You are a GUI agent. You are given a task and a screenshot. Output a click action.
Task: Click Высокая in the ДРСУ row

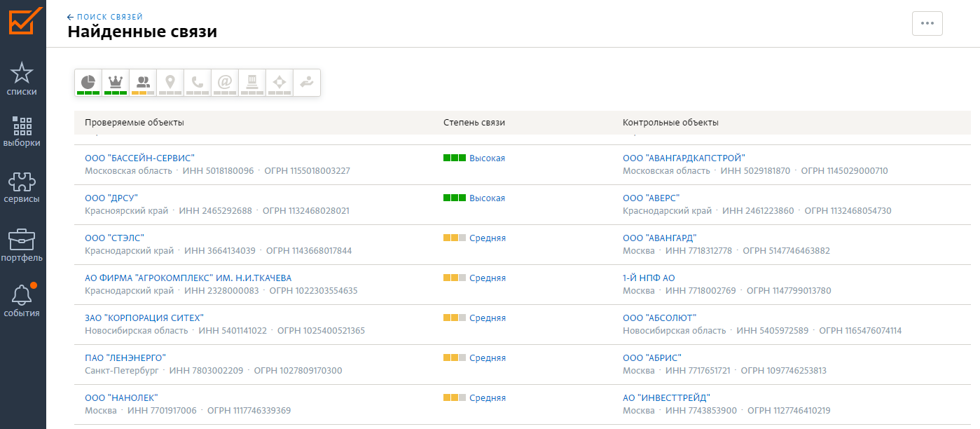point(487,198)
